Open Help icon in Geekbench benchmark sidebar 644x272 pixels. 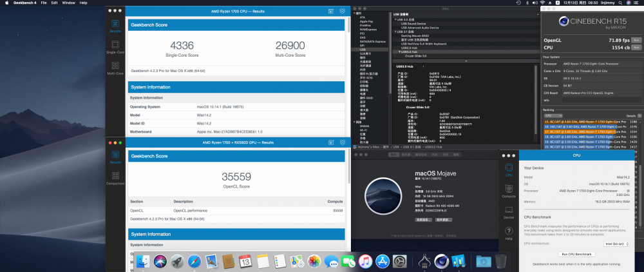tap(509, 233)
